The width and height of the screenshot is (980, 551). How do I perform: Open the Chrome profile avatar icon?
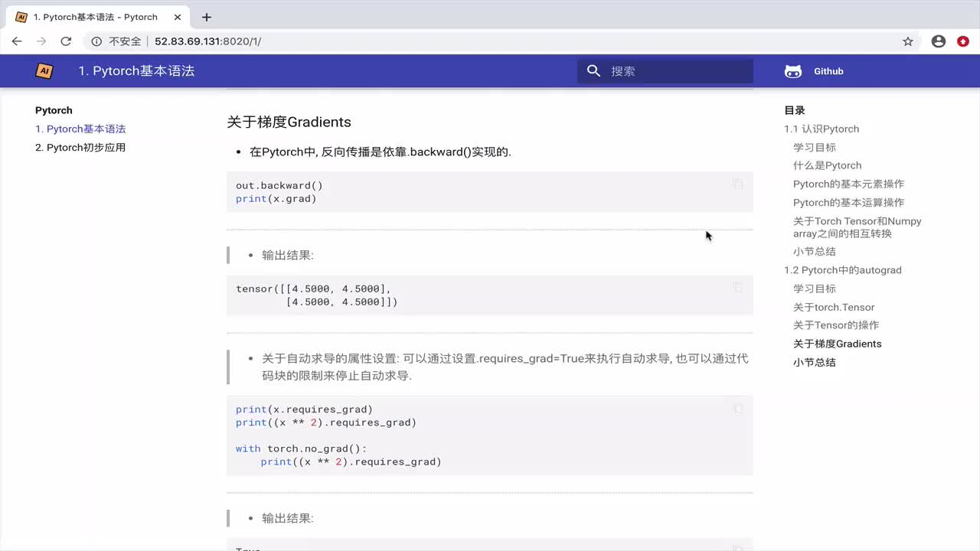(x=939, y=41)
